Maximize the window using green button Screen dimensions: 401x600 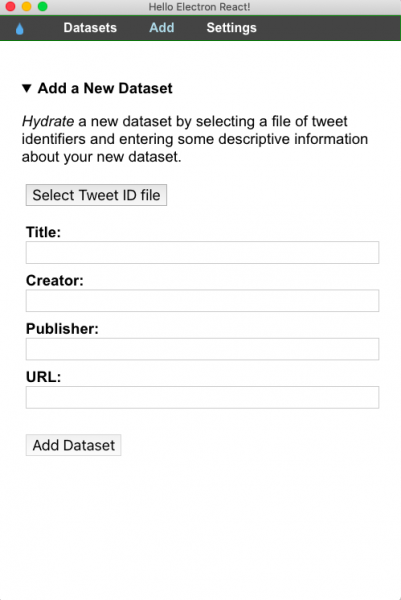42,7
